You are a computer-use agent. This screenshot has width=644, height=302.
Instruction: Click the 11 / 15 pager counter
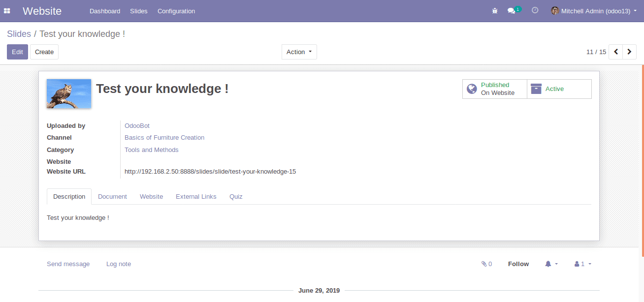click(596, 52)
